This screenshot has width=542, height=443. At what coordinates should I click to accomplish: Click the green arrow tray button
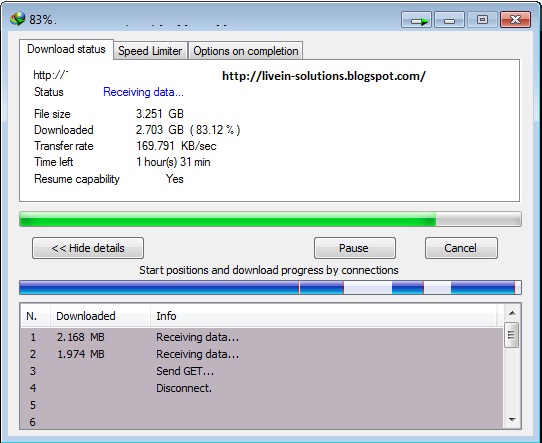click(417, 19)
